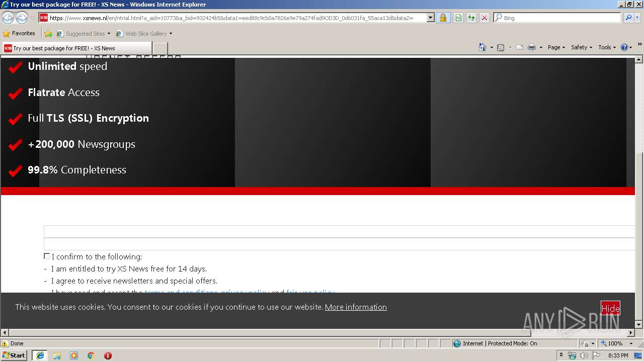Viewport: 644px width, 362px height.
Task: Click the vertical scrollbar up arrow
Action: point(639,59)
